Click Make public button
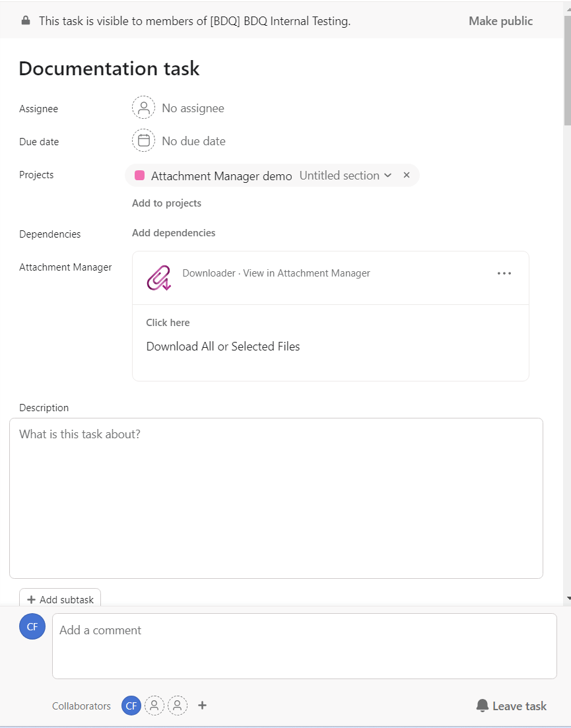571x728 pixels. click(500, 21)
